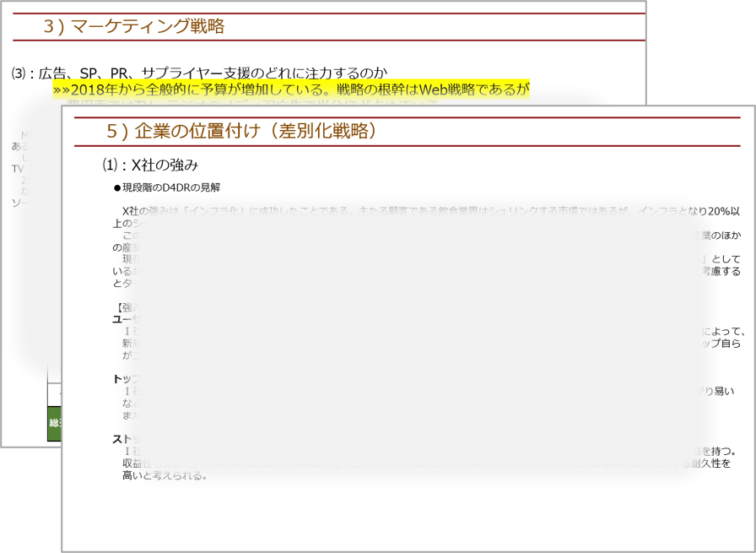This screenshot has height=553, width=756.
Task: Click the paragraph starting with X社の強みは
Action: 253,210
